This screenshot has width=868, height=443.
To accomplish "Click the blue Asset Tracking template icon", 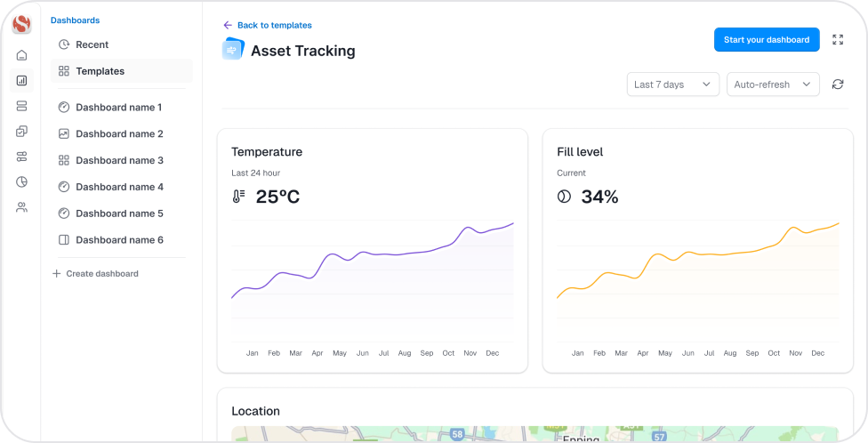I will pos(233,49).
